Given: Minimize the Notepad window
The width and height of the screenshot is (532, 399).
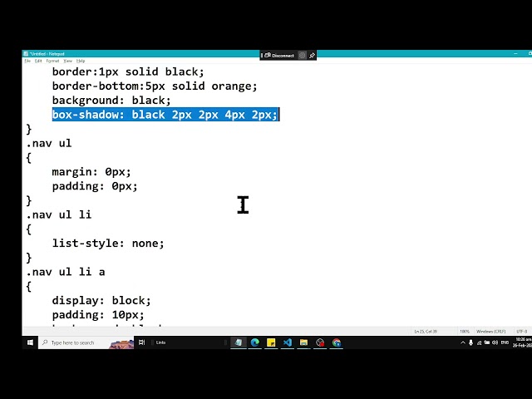Looking at the screenshot, I should coord(515,53).
